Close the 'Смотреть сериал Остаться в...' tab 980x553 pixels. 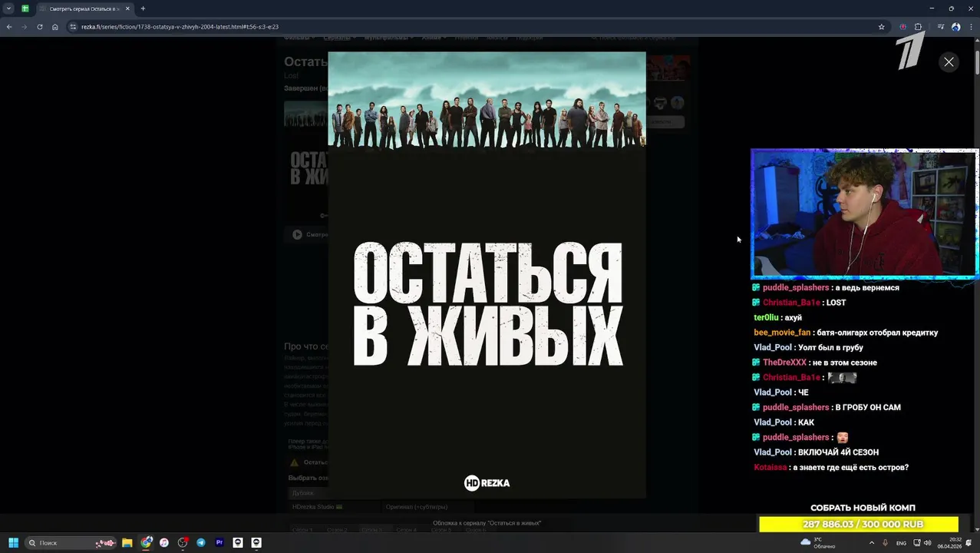pos(128,8)
